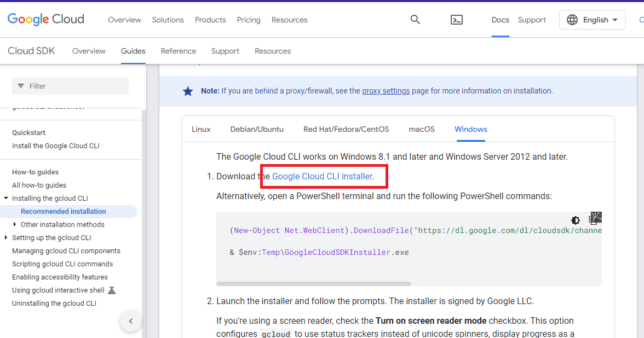The height and width of the screenshot is (338, 644).
Task: Switch to the Reference tab
Action: point(179,51)
